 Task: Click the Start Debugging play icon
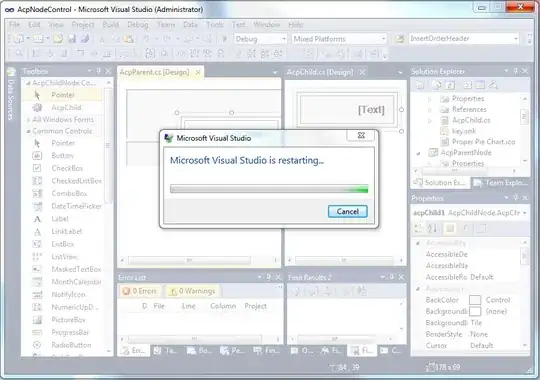click(x=225, y=39)
